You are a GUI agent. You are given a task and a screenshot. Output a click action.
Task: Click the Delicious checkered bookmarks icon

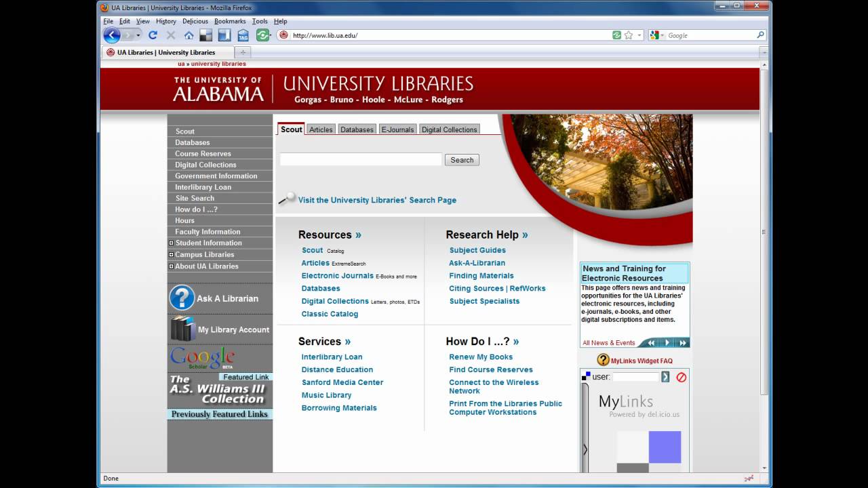point(205,35)
